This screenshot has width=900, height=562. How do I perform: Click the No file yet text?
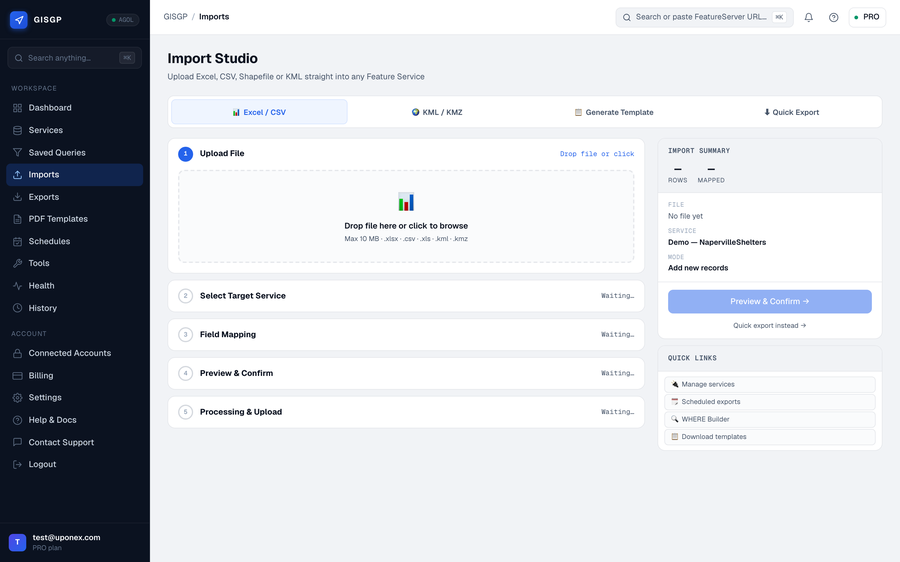[x=685, y=216]
